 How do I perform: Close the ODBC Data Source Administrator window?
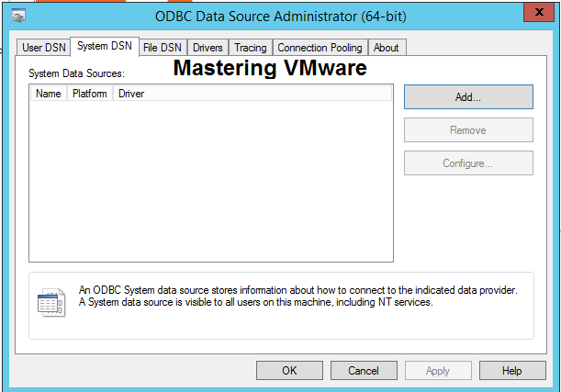(x=539, y=12)
